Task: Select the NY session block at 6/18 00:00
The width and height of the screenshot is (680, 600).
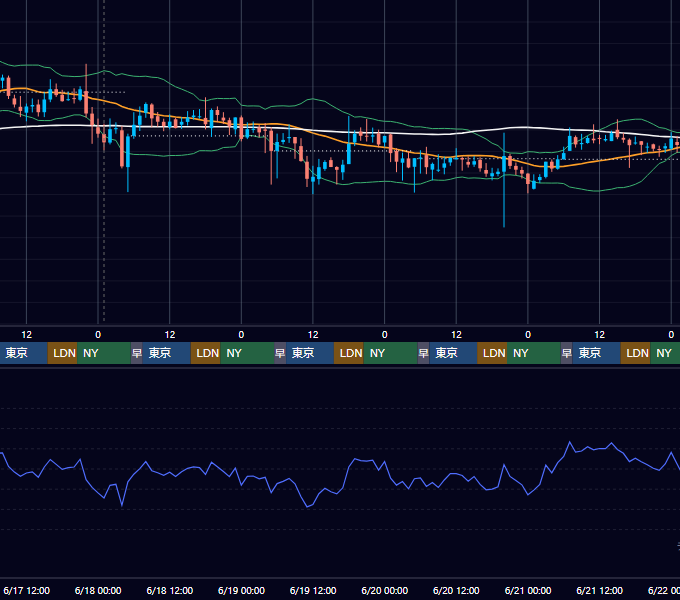Action: [x=104, y=353]
